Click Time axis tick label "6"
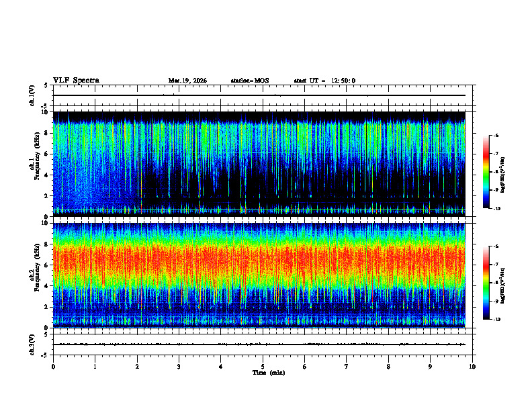This screenshot has width=532, height=411. [x=305, y=367]
